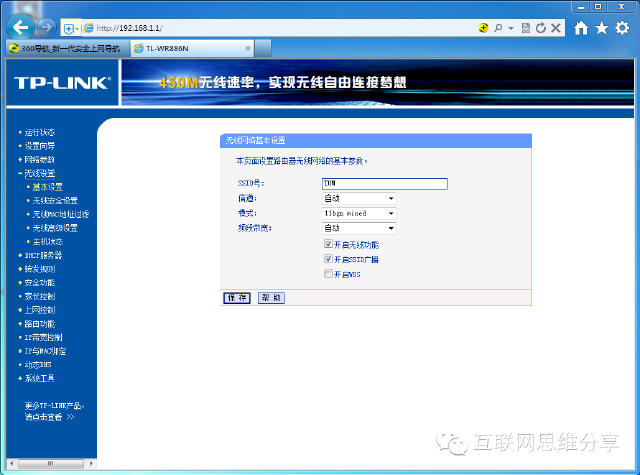This screenshot has width=640, height=475.
Task: Select the TL-WR886N browser tab
Action: pyautogui.click(x=192, y=48)
